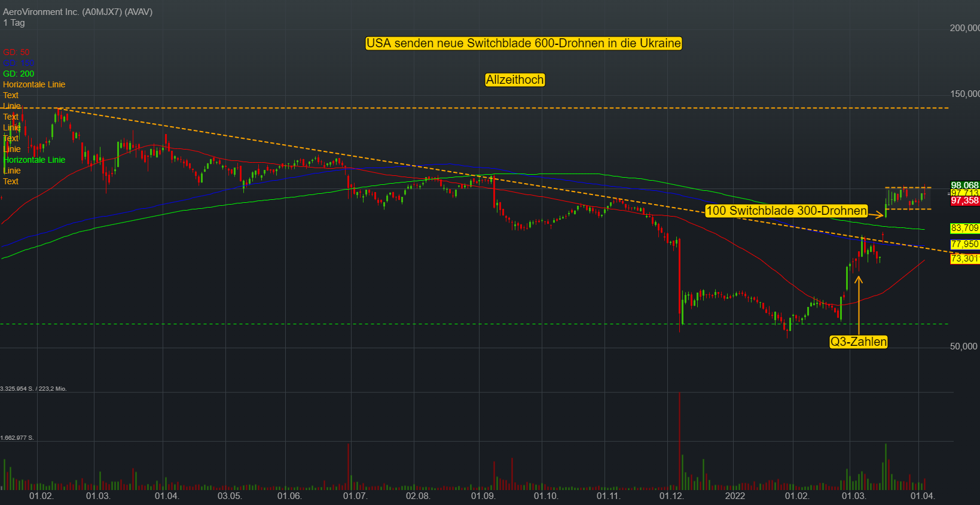Click the 77,950 price tag

(965, 244)
